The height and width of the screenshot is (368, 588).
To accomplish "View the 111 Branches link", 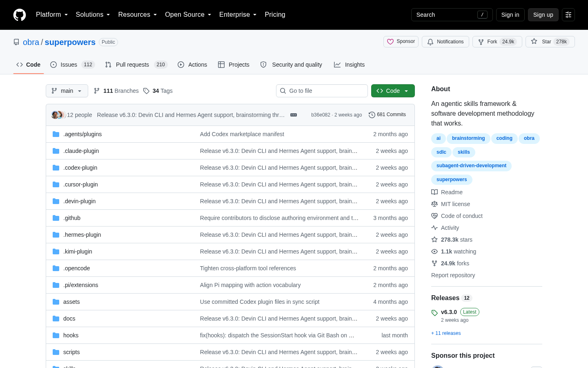I will (116, 91).
